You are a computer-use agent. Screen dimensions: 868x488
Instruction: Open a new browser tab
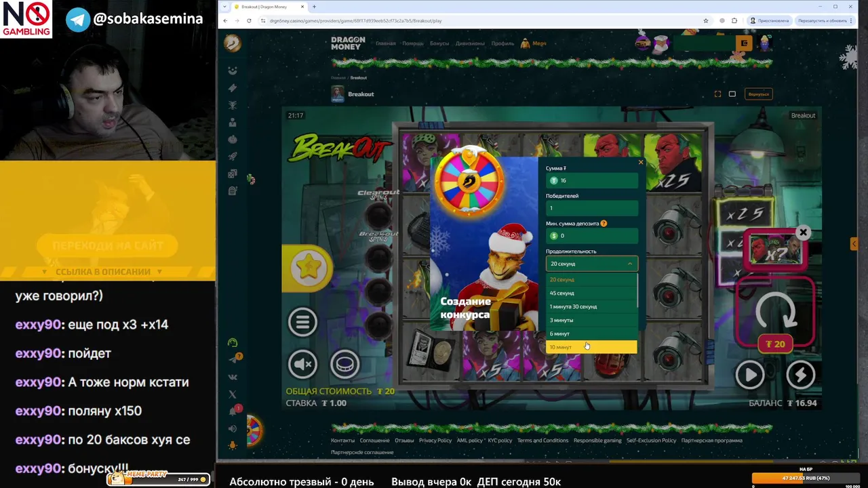point(314,7)
